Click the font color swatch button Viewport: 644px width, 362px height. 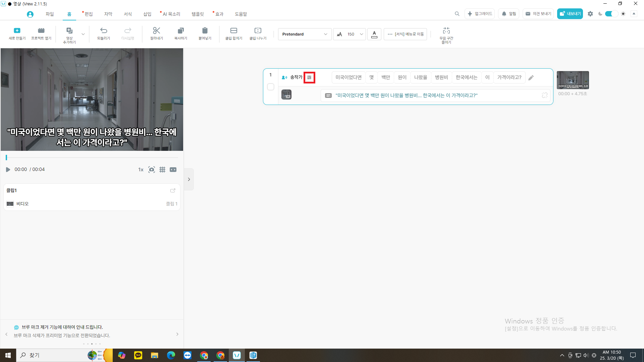374,34
